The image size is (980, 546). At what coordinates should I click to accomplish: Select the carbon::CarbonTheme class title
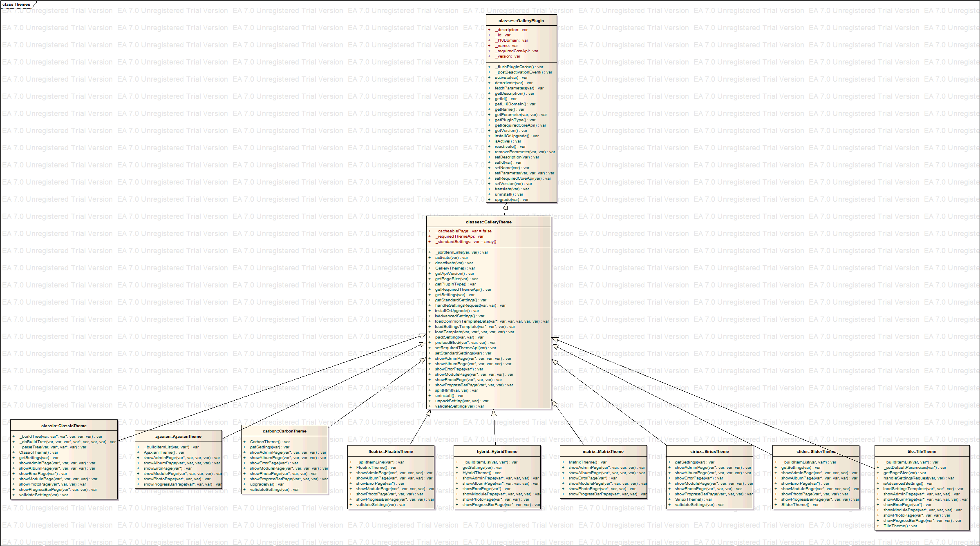pyautogui.click(x=284, y=431)
